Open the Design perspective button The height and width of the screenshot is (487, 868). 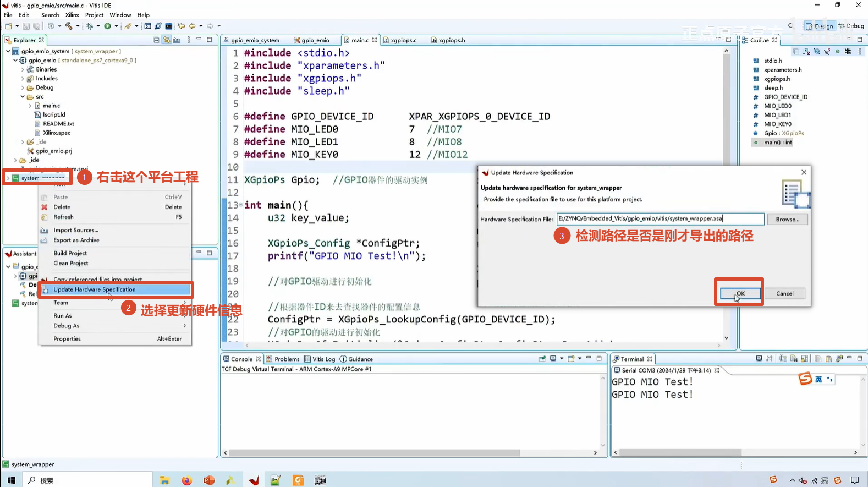click(820, 26)
